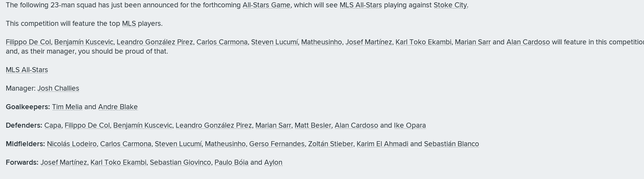The width and height of the screenshot is (644, 179).
Task: View goalkeeper Tim Melia's profile
Action: (67, 107)
